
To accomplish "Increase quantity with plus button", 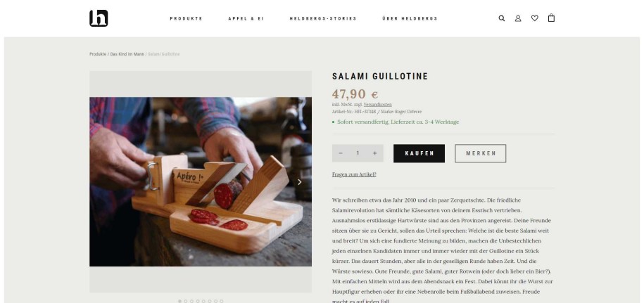I will coord(374,153).
